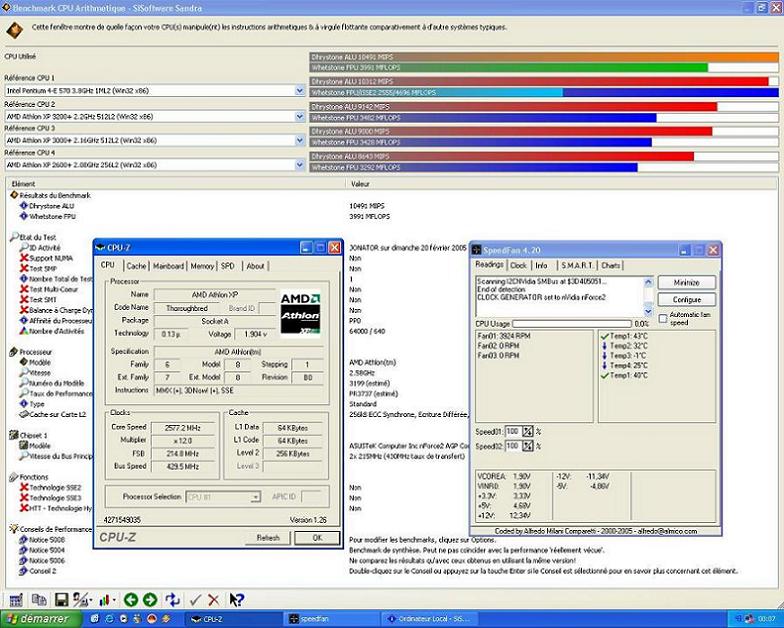Click the orange diamond Sandra icon beside the description

click(x=14, y=30)
